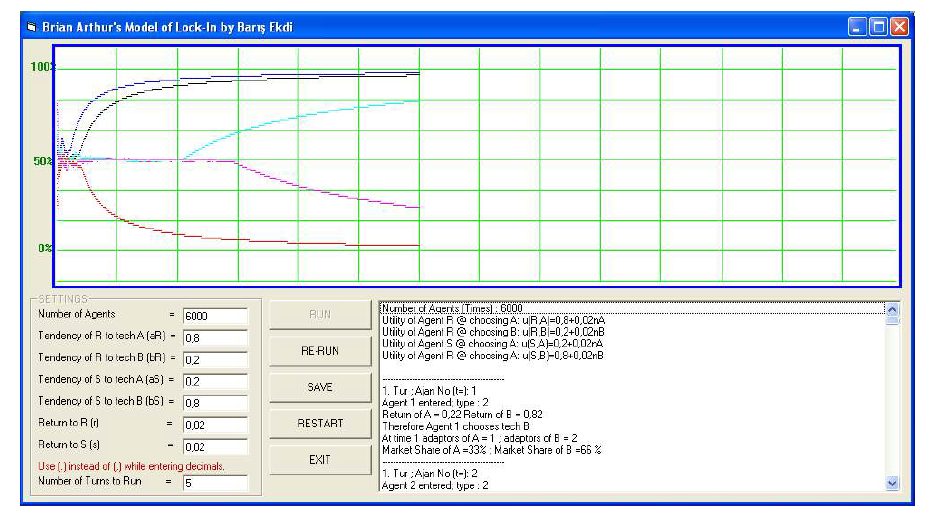
Task: Quit via the EXIT button
Action: coord(320,460)
